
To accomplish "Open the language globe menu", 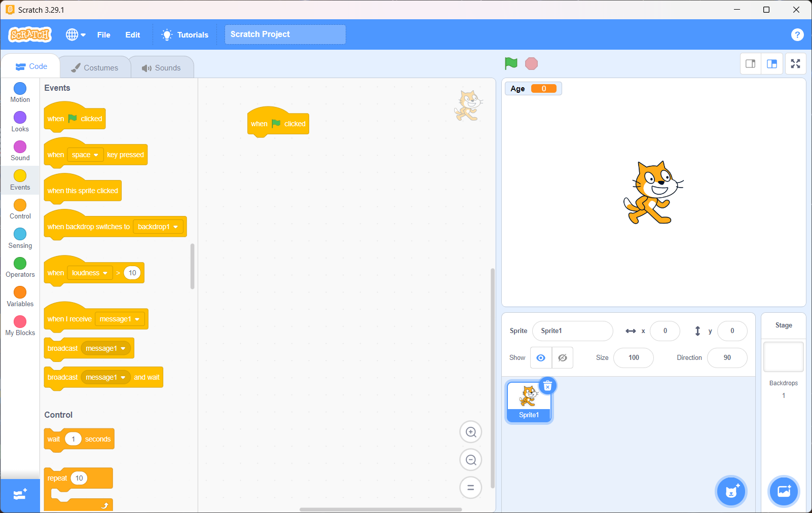I will point(76,34).
